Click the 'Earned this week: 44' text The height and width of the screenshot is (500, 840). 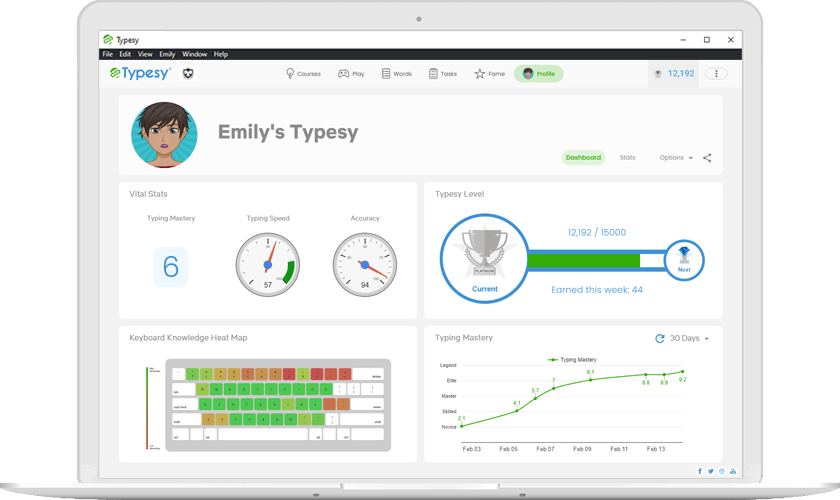597,290
